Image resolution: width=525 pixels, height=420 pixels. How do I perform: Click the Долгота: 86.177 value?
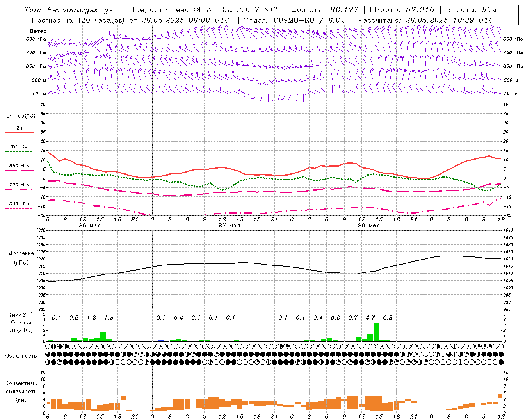tap(325, 10)
